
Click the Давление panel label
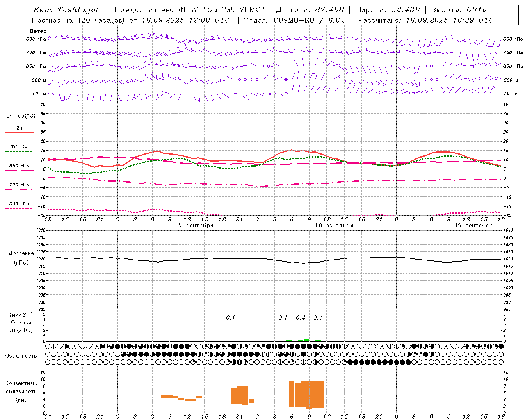tap(21, 253)
